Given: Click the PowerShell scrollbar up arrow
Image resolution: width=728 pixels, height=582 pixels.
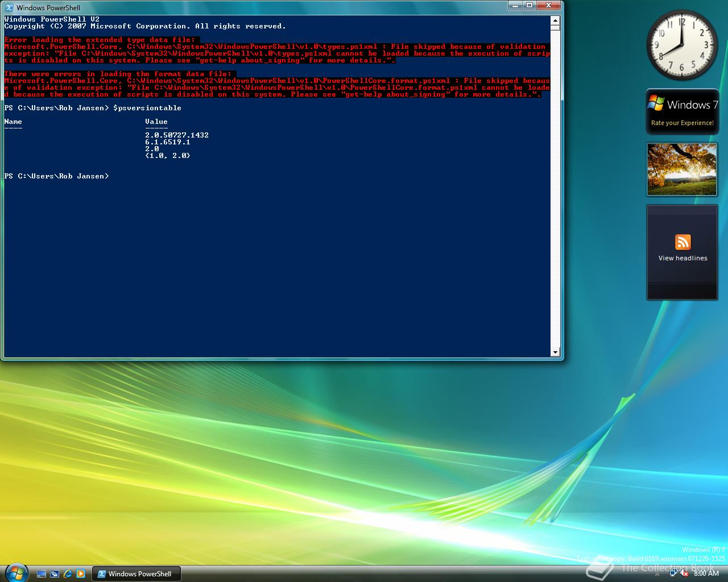Looking at the screenshot, I should click(x=556, y=20).
